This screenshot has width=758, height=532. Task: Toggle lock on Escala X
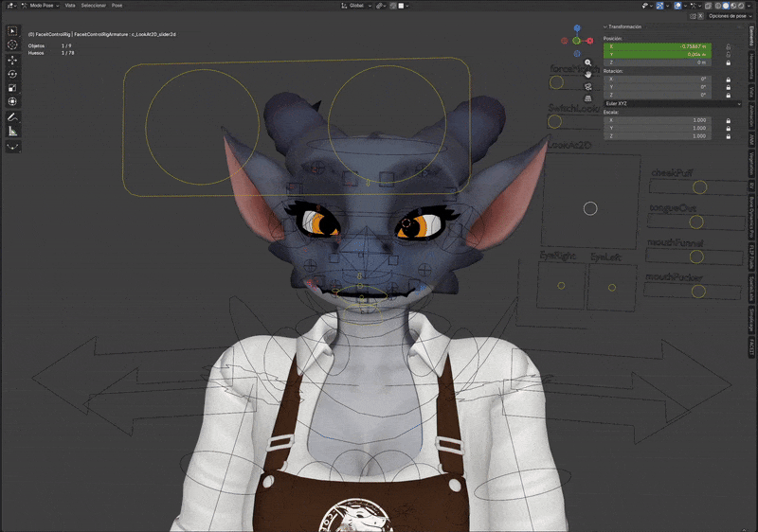(728, 120)
